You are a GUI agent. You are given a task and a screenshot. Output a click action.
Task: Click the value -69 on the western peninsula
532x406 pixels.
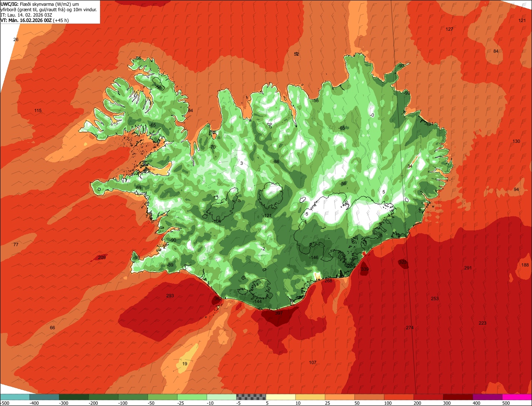(138, 188)
